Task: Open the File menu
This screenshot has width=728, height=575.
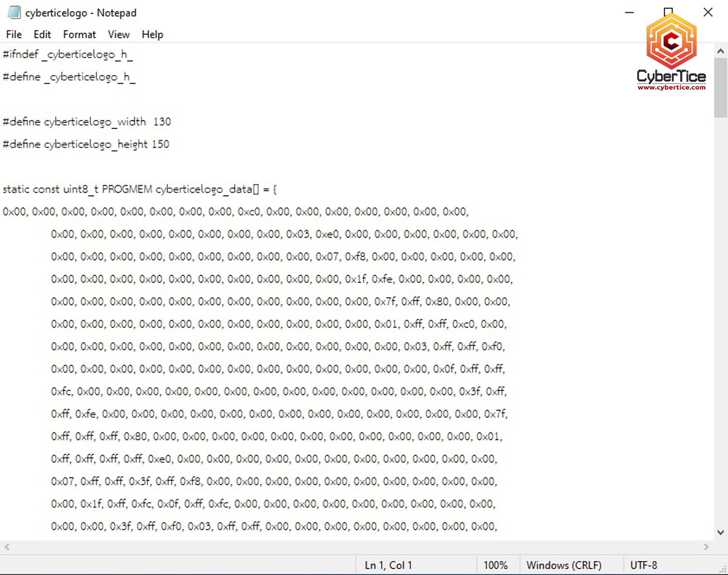Action: [14, 34]
